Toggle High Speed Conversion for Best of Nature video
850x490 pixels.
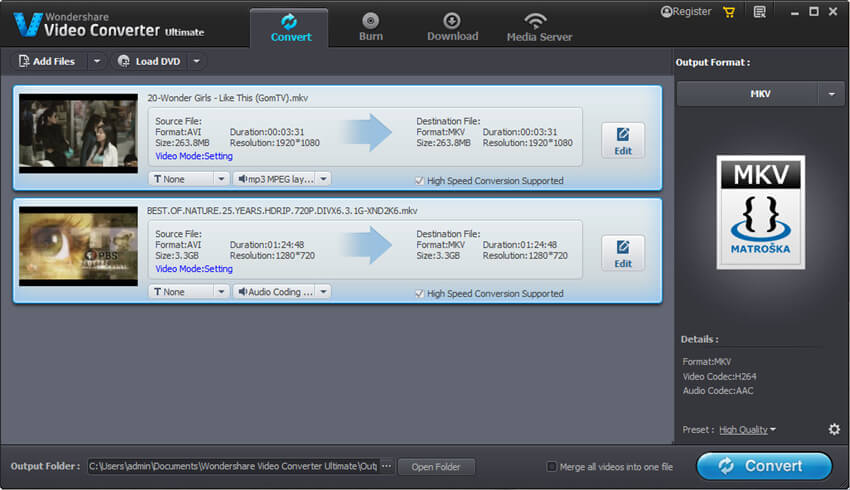click(420, 293)
